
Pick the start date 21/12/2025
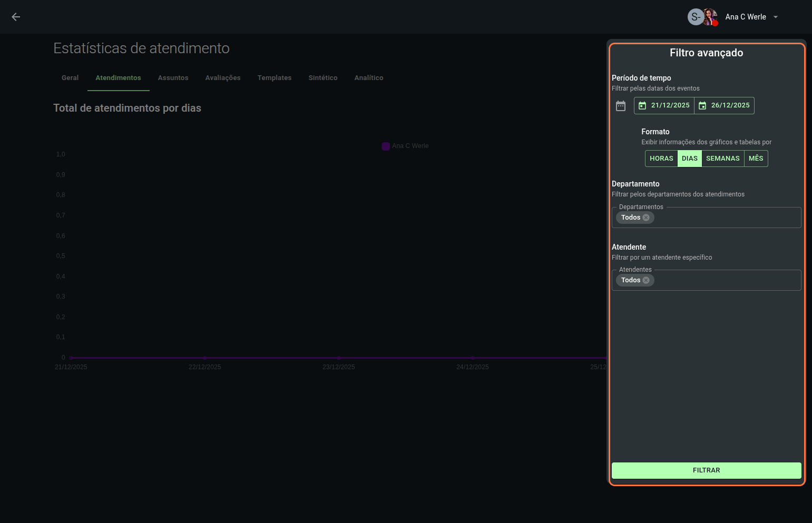pos(664,105)
